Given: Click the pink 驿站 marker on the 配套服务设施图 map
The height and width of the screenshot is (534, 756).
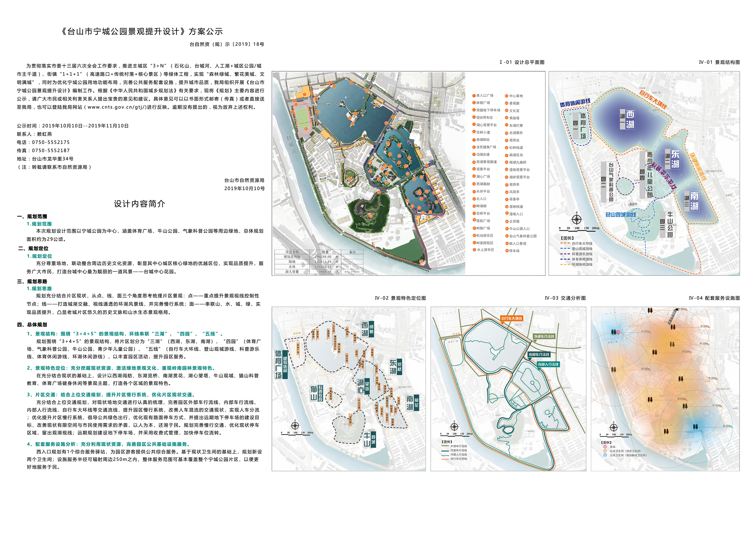Looking at the screenshot, I should click(x=618, y=332).
